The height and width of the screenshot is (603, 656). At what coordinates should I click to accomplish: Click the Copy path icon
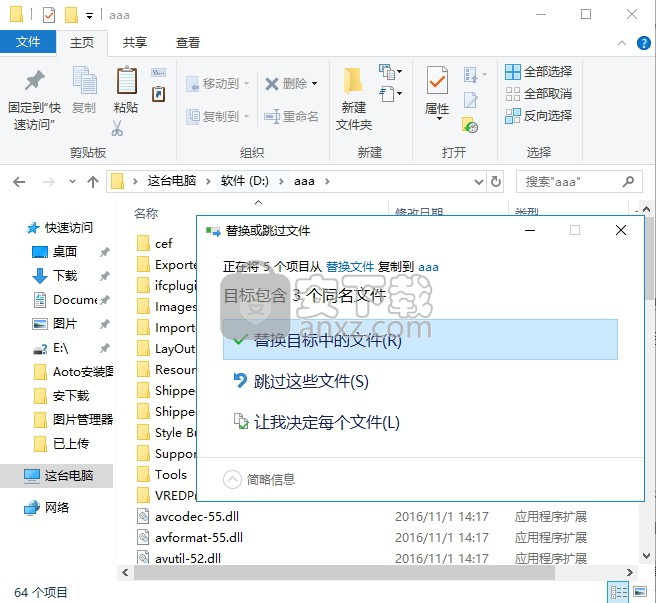coord(159,73)
